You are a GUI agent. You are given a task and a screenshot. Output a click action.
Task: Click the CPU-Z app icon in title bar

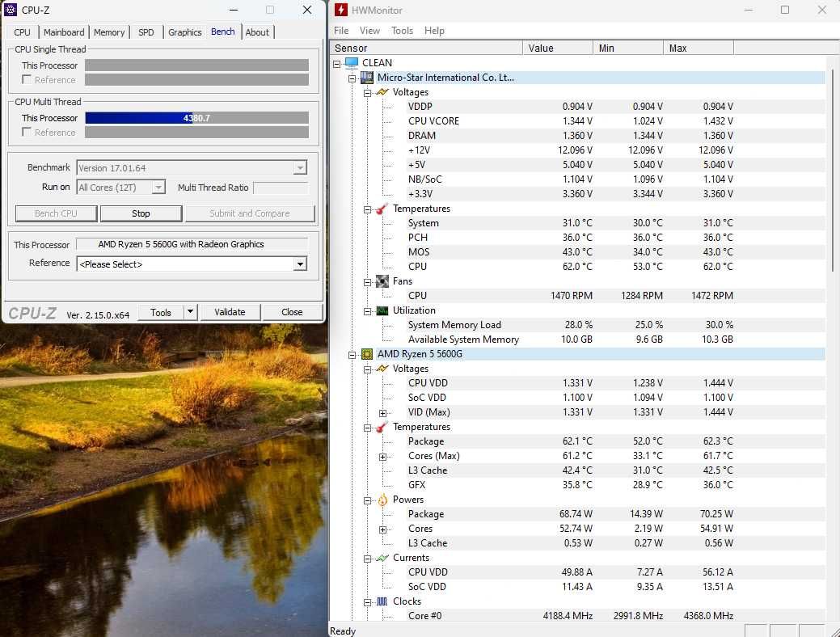[11, 10]
